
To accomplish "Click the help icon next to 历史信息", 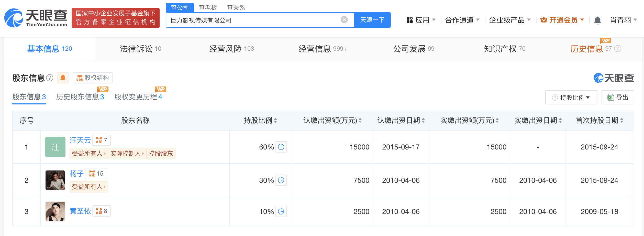I will pos(618,49).
